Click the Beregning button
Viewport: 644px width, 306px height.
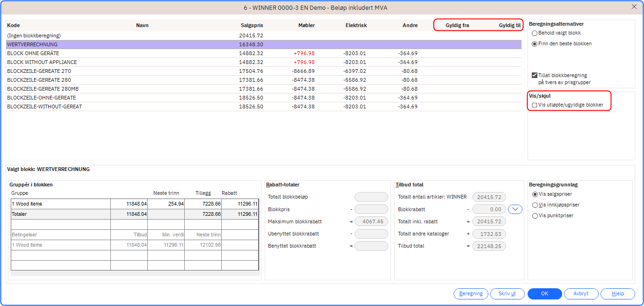point(470,294)
